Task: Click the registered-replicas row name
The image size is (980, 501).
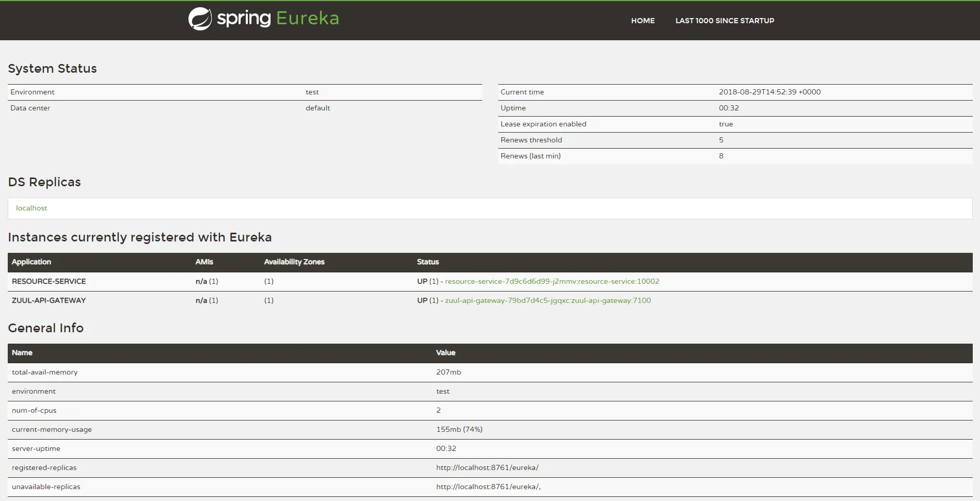Action: pos(44,467)
